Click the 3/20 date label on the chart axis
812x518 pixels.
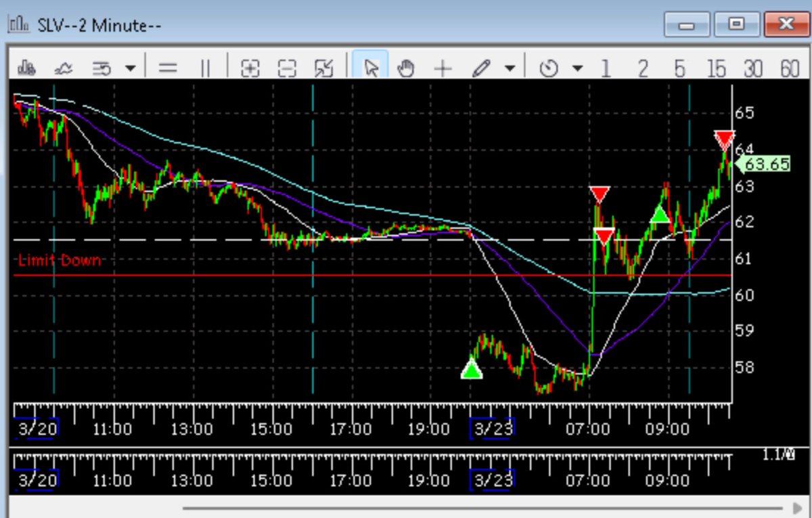tap(37, 428)
